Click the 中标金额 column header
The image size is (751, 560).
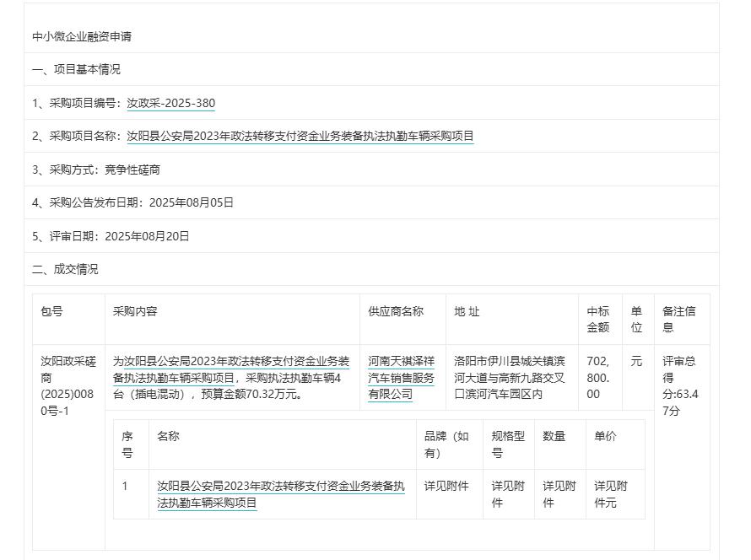(598, 320)
